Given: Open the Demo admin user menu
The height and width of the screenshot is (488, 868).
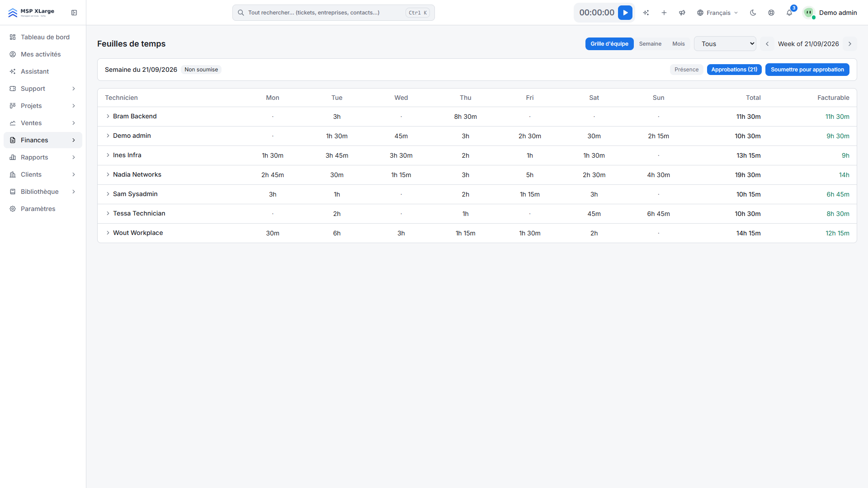Looking at the screenshot, I should (830, 13).
